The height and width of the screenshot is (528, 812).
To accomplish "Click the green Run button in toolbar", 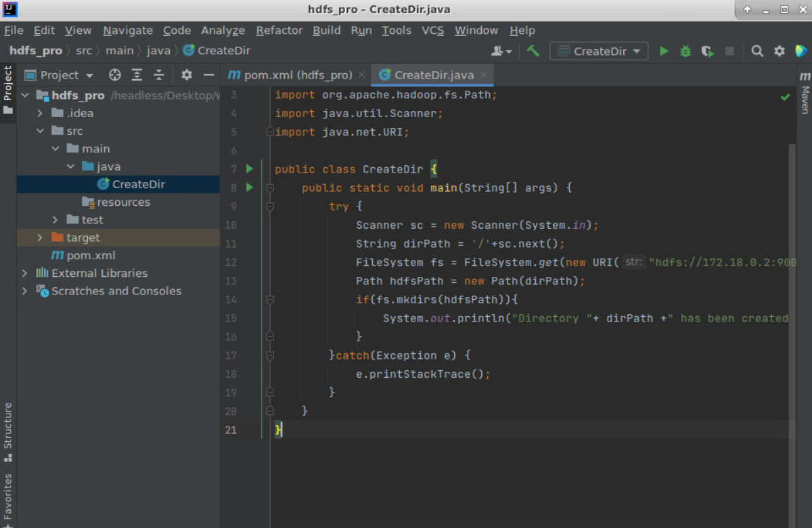I will (x=664, y=51).
